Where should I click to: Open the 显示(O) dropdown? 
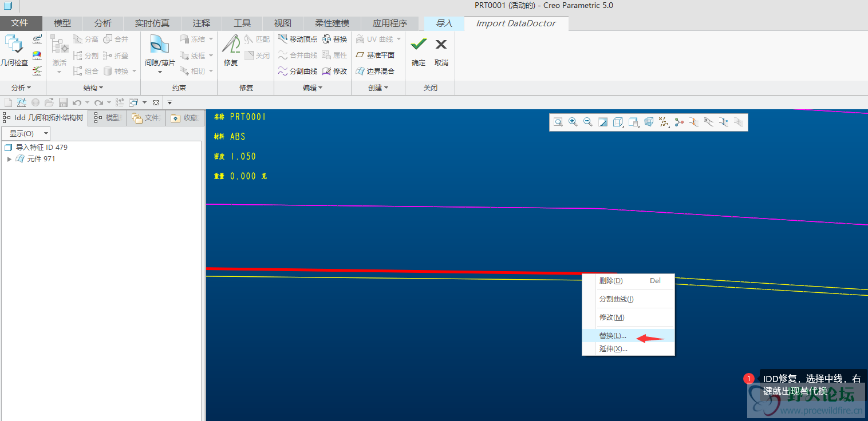point(26,133)
